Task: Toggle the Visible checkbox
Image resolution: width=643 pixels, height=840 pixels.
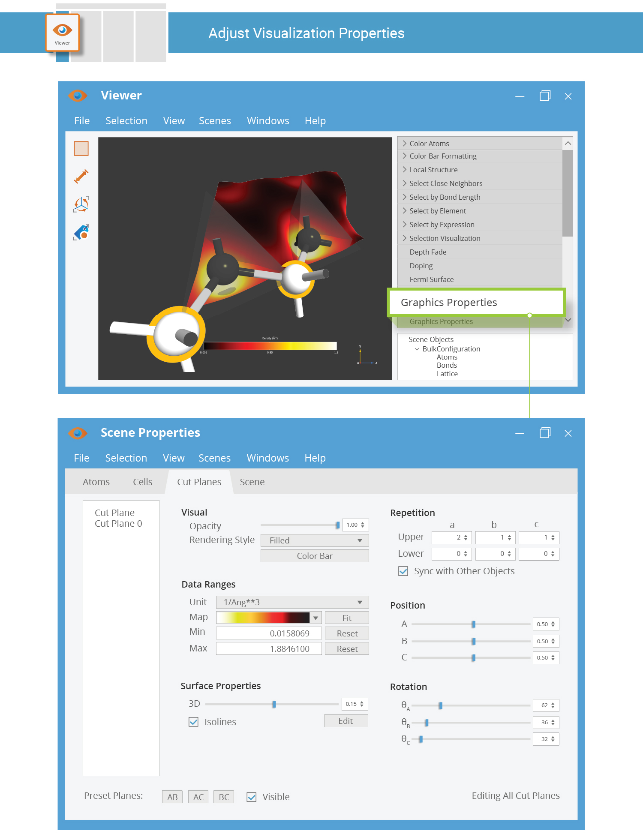Action: (x=252, y=797)
